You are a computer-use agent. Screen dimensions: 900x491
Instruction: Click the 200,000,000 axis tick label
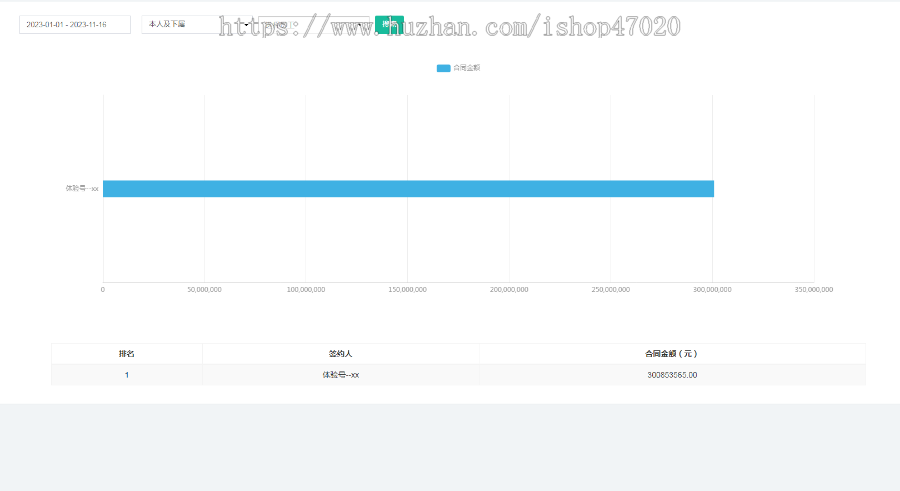pos(509,289)
